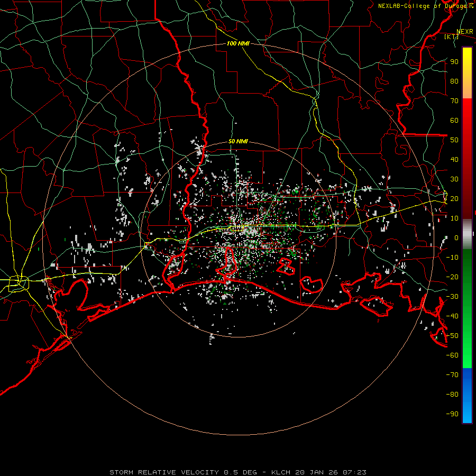Click the "-90" scale value
Screen dimensions: 476x476
[x=452, y=414]
